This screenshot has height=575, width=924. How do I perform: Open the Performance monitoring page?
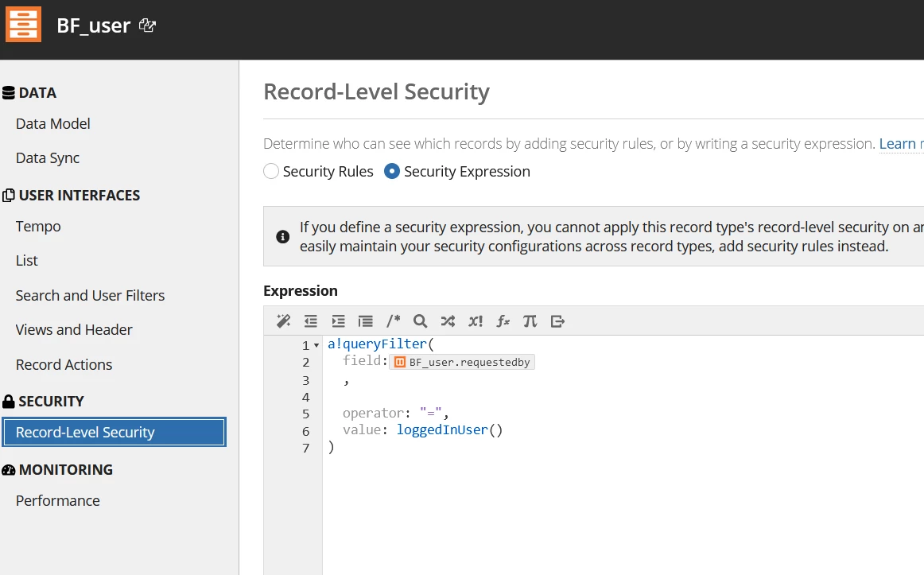click(x=58, y=501)
